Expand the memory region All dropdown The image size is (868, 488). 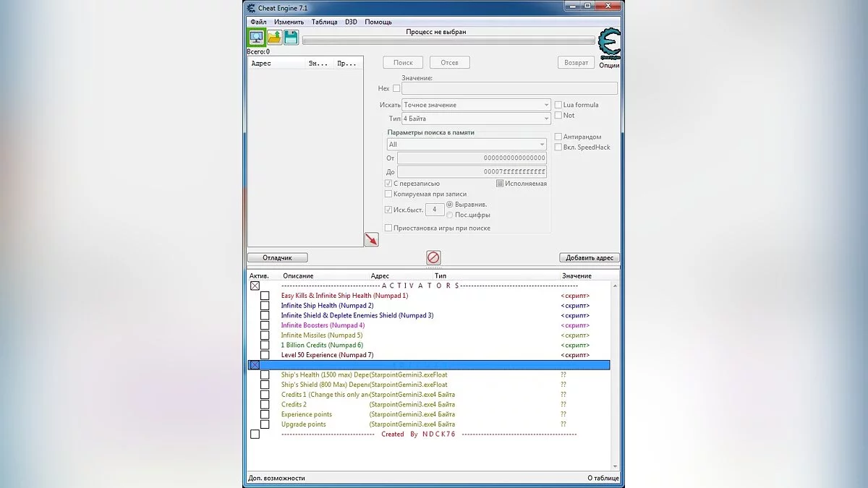coord(467,144)
